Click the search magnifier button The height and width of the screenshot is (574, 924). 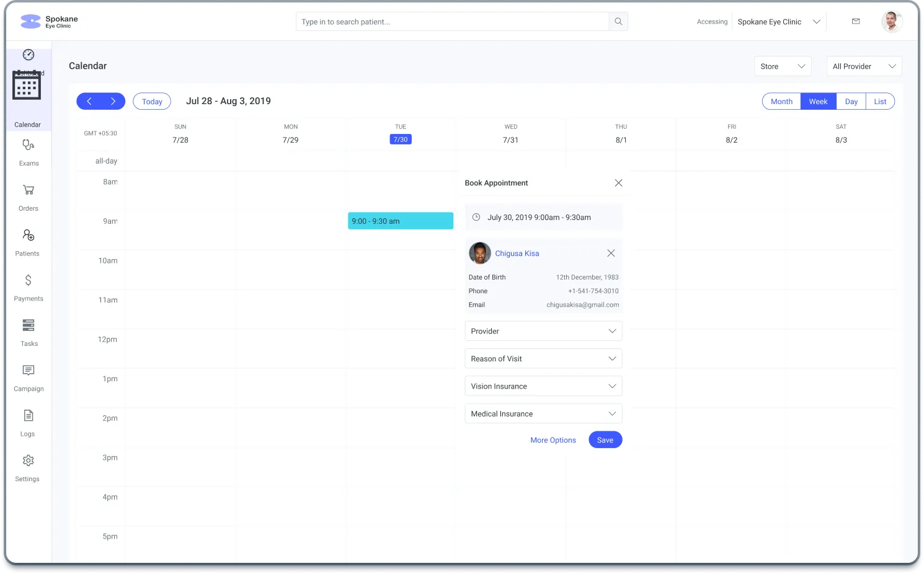coord(618,22)
